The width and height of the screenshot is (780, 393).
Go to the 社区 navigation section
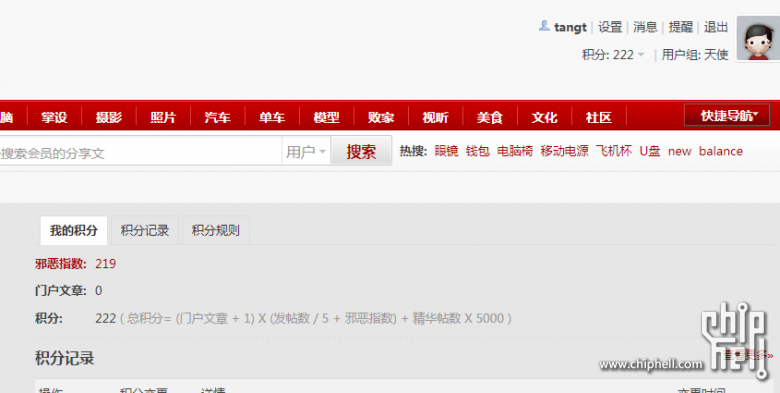click(598, 117)
